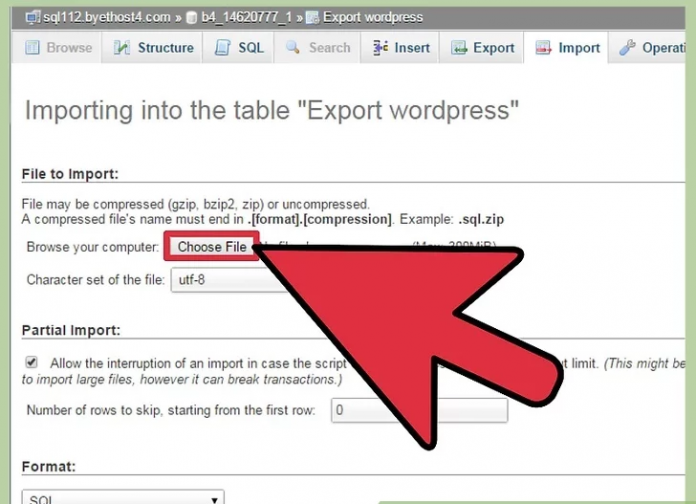The width and height of the screenshot is (696, 504).
Task: Switch to the Import tab
Action: pyautogui.click(x=568, y=47)
